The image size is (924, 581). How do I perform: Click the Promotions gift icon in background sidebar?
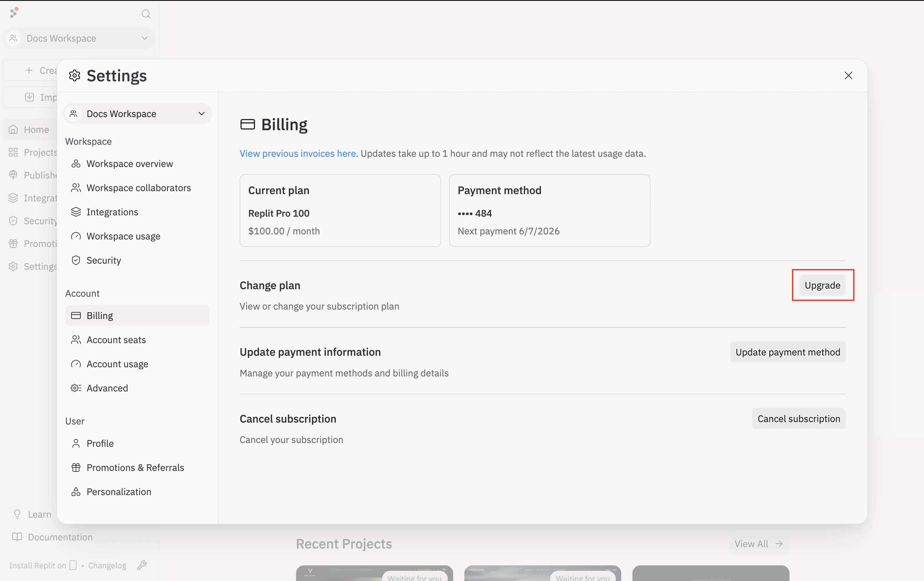pos(13,244)
